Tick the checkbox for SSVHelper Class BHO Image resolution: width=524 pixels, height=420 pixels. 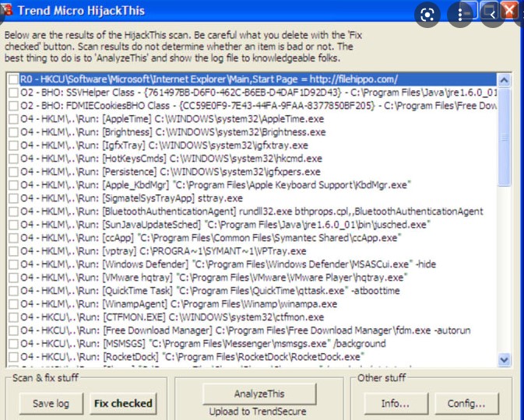pos(13,93)
